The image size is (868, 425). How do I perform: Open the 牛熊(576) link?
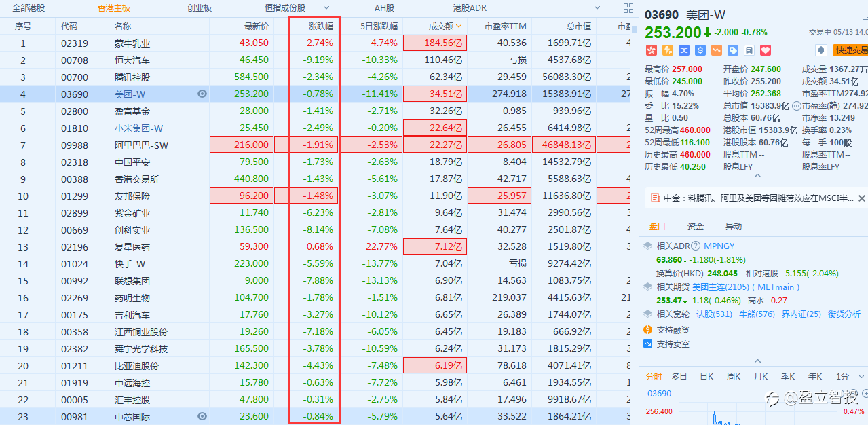pos(757,314)
